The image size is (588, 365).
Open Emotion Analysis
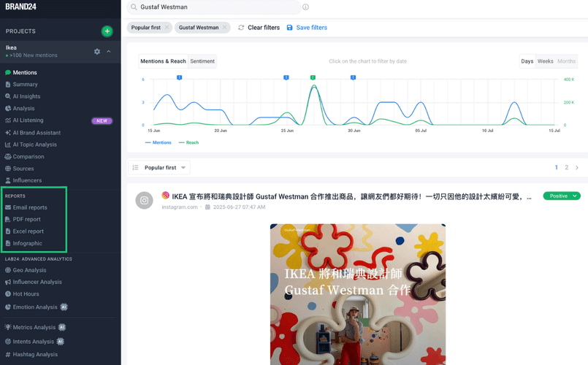click(x=35, y=307)
